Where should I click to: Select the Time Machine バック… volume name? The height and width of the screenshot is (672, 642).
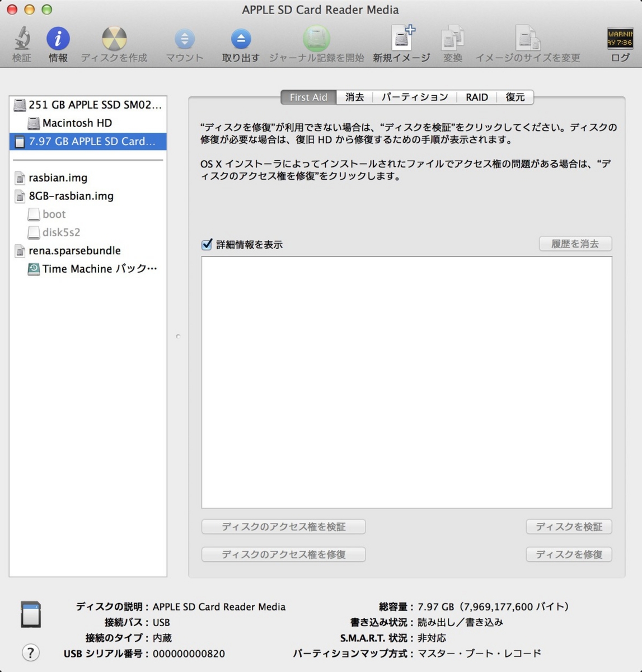(100, 269)
